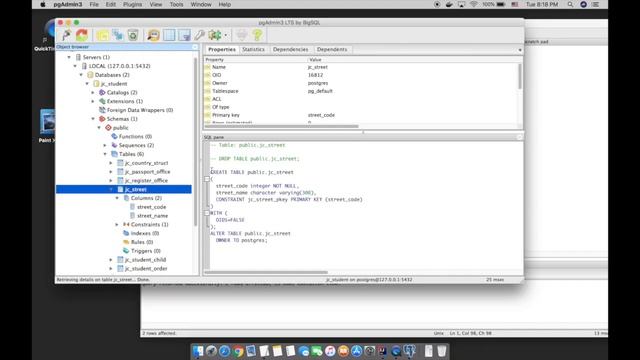Close the Object browser panel

pos(195,47)
